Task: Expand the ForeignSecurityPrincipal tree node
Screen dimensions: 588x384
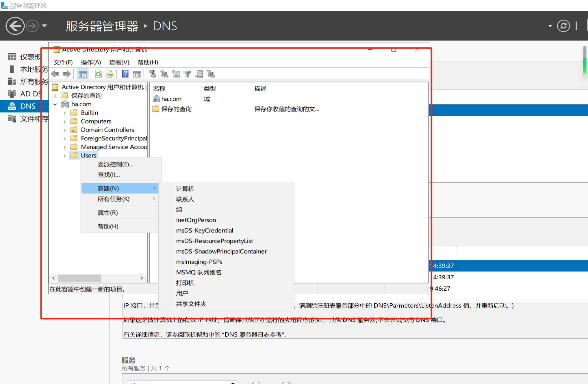Action: [x=65, y=139]
